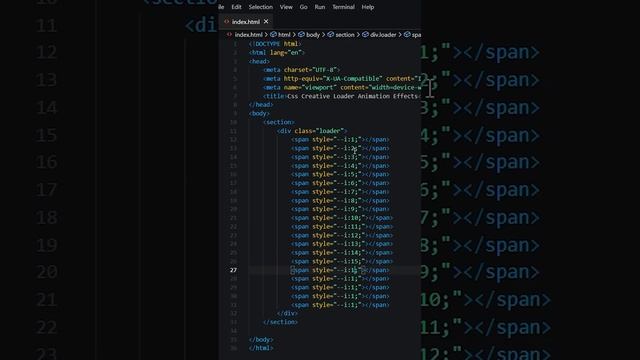The image size is (640, 360).
Task: Click the opening section tag line
Action: pyautogui.click(x=279, y=122)
